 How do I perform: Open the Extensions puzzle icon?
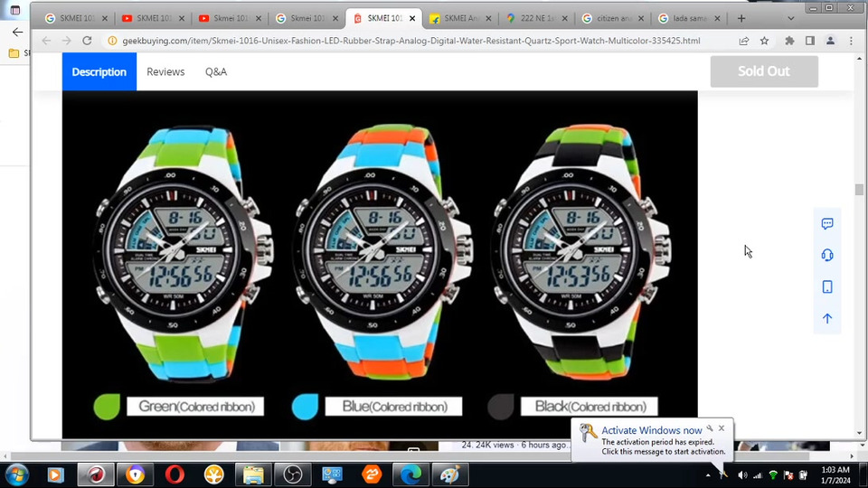(x=789, y=41)
